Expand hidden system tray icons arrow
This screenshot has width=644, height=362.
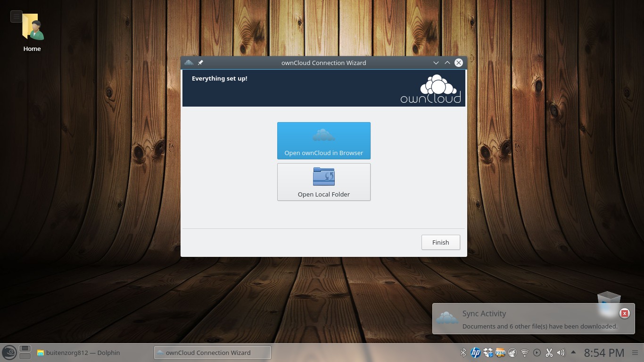coord(573,352)
